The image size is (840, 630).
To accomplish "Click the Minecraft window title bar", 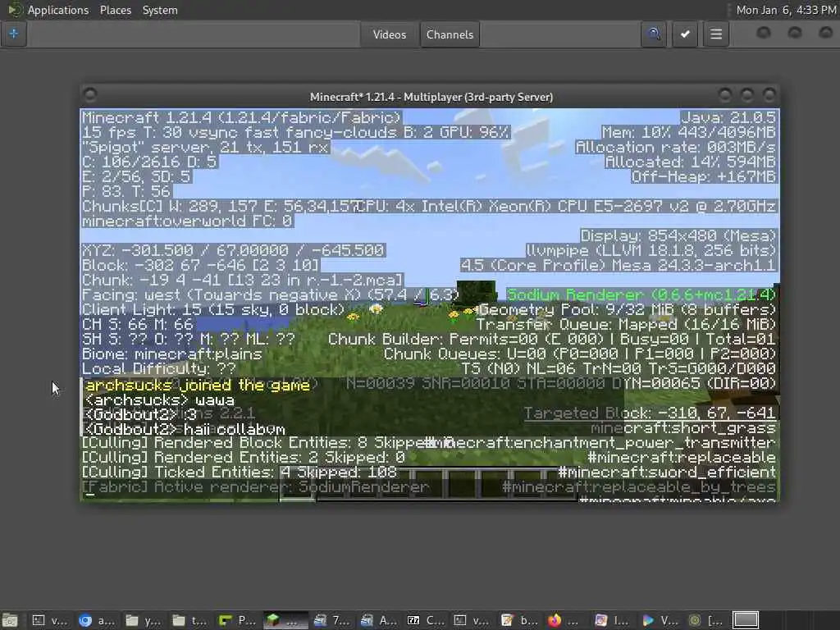I will [431, 97].
